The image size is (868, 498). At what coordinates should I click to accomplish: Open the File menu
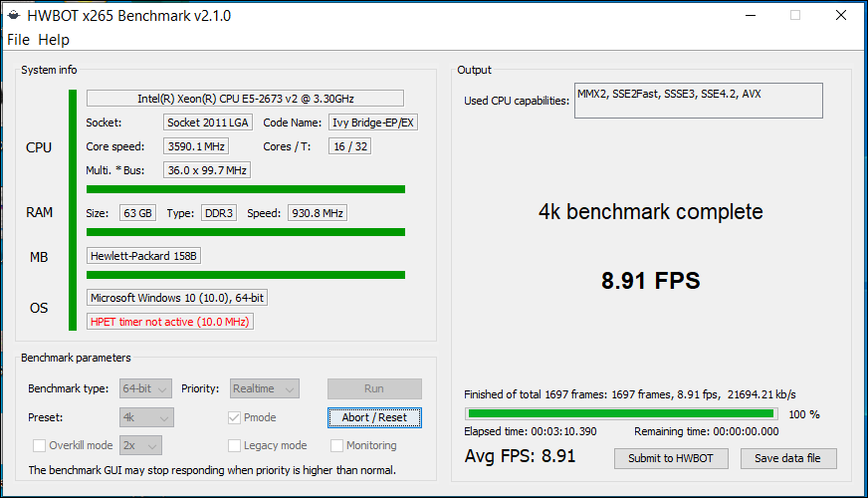(18, 40)
